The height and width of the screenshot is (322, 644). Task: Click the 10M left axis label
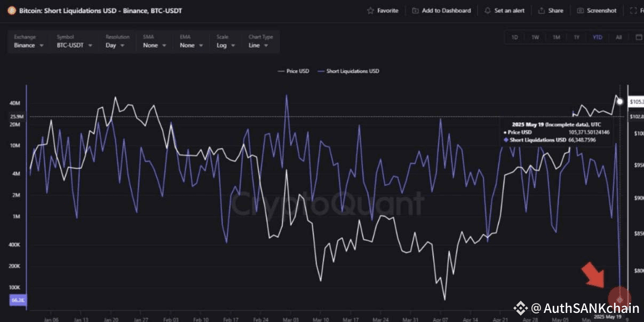pos(15,146)
